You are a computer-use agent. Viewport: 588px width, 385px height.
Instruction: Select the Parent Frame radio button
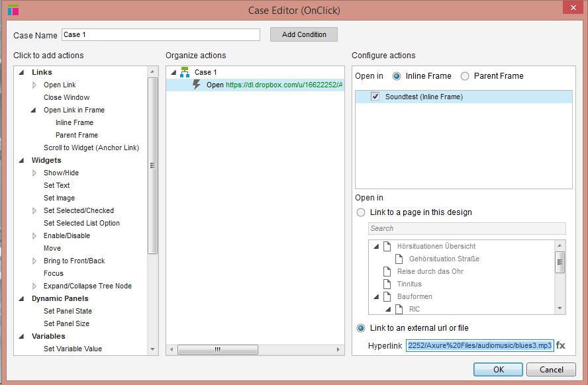[465, 76]
